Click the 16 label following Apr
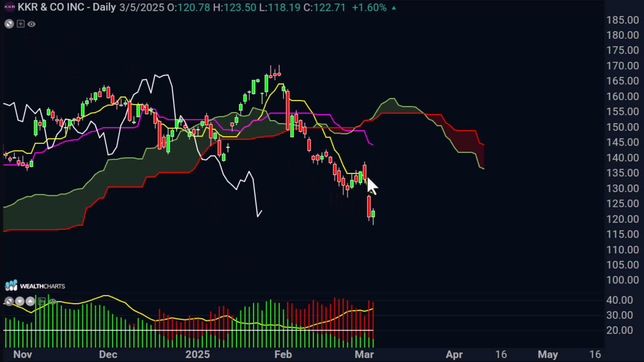This screenshot has height=362, width=644. click(501, 355)
